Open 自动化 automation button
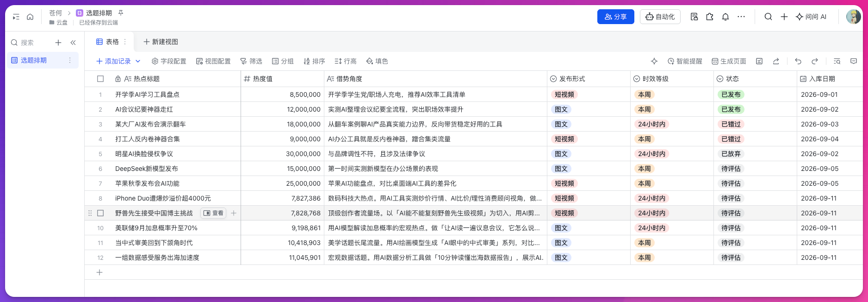Image resolution: width=868 pixels, height=302 pixels. [x=660, y=17]
